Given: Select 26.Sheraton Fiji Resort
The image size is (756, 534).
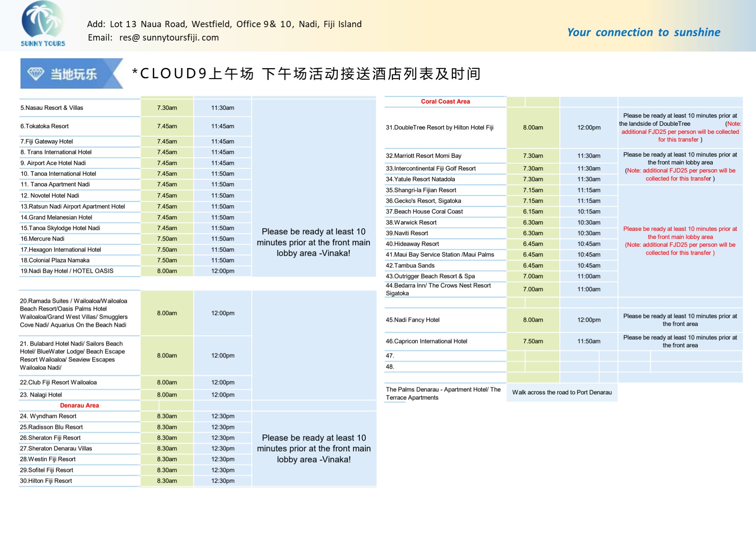Looking at the screenshot, I should tap(50, 438).
